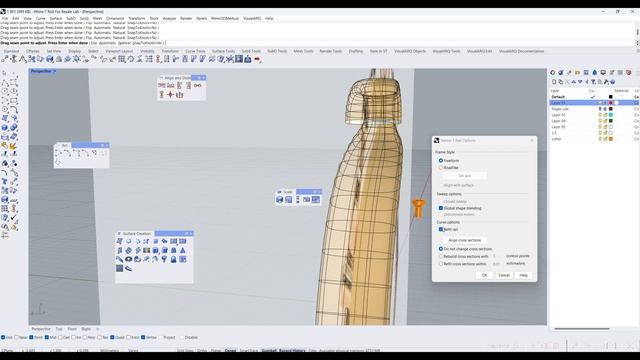Toggle the Refit rail checkbox
Image resolution: width=640 pixels, height=360 pixels.
click(x=441, y=229)
